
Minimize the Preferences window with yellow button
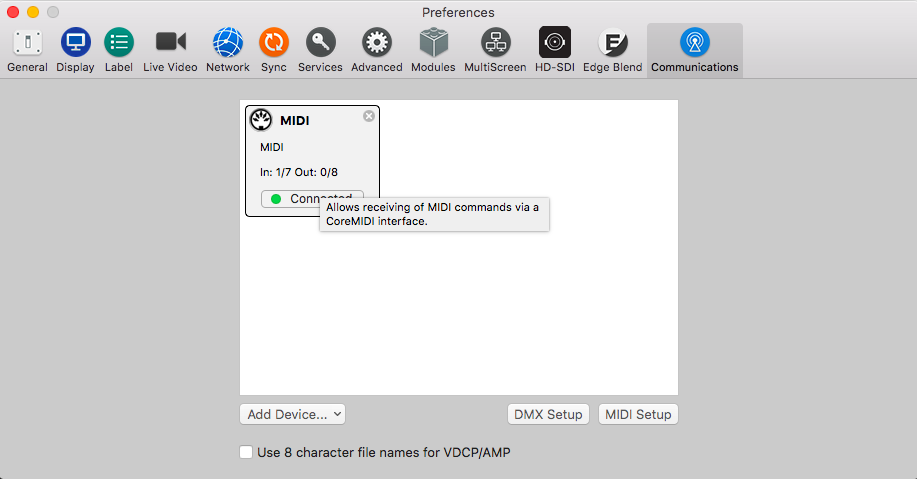[33, 12]
